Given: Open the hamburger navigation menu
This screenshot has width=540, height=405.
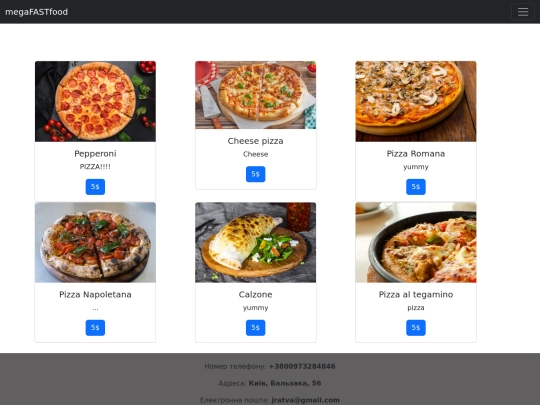Looking at the screenshot, I should 522,12.
